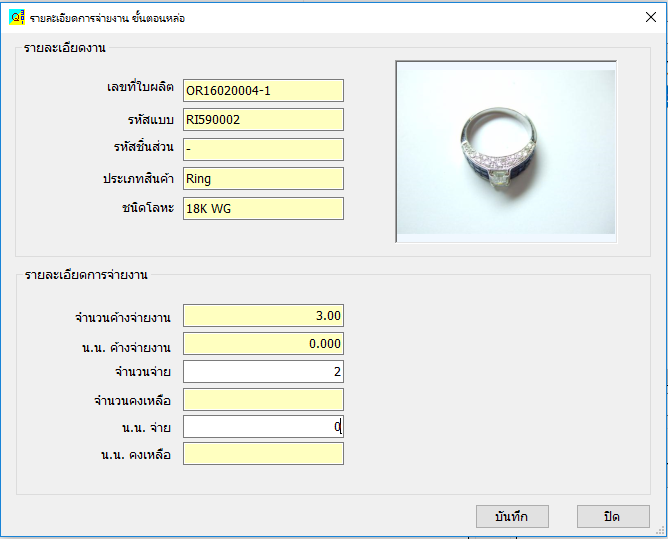
Task: Click the ชนิดโลหะ field showing 18K WG
Action: (x=263, y=208)
